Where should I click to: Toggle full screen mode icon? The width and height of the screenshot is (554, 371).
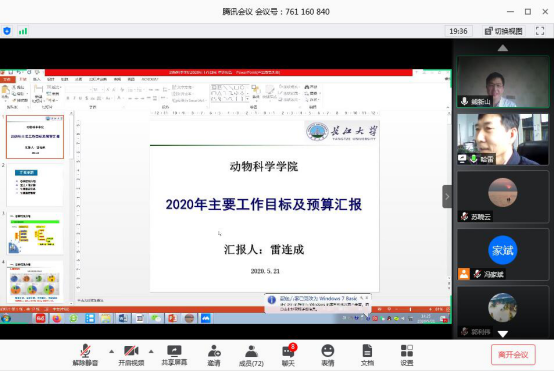tap(540, 31)
